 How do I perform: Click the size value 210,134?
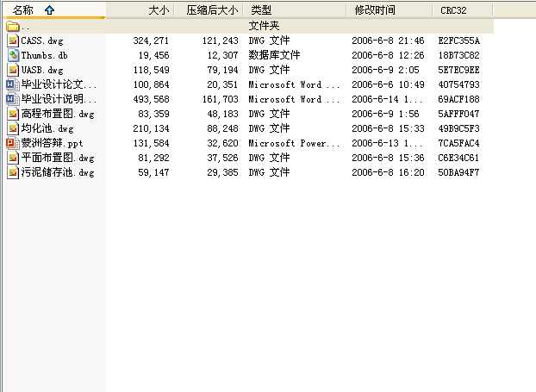(151, 129)
